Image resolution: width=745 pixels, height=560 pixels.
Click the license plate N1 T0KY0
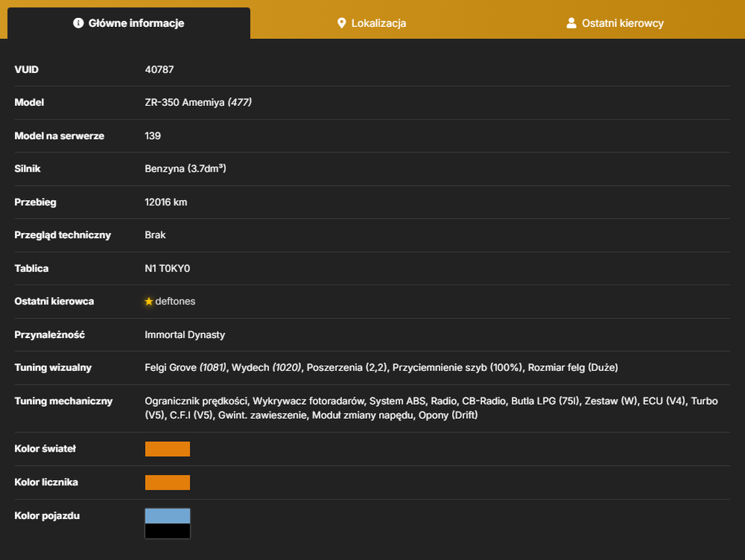pyautogui.click(x=167, y=268)
